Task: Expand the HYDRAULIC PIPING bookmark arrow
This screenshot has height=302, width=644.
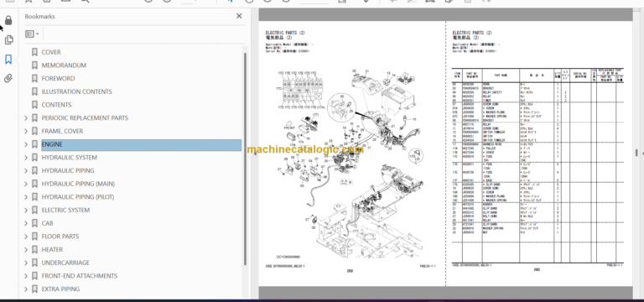Action: [26, 170]
